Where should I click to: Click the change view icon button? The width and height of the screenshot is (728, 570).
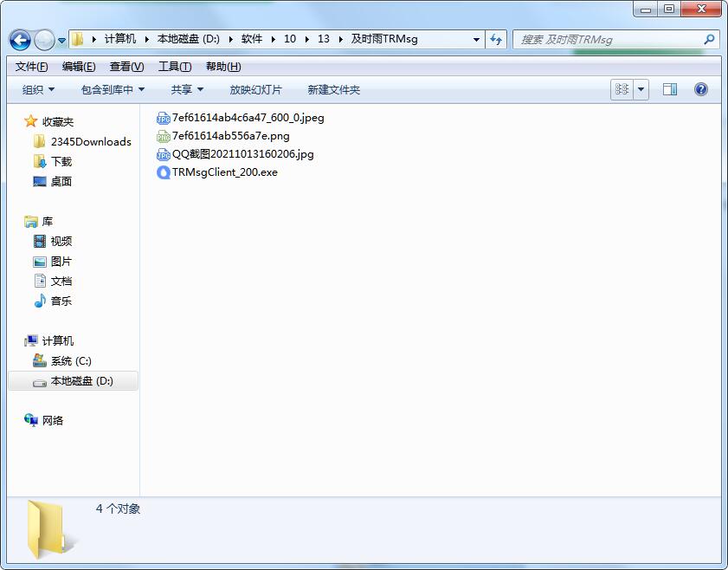click(622, 89)
